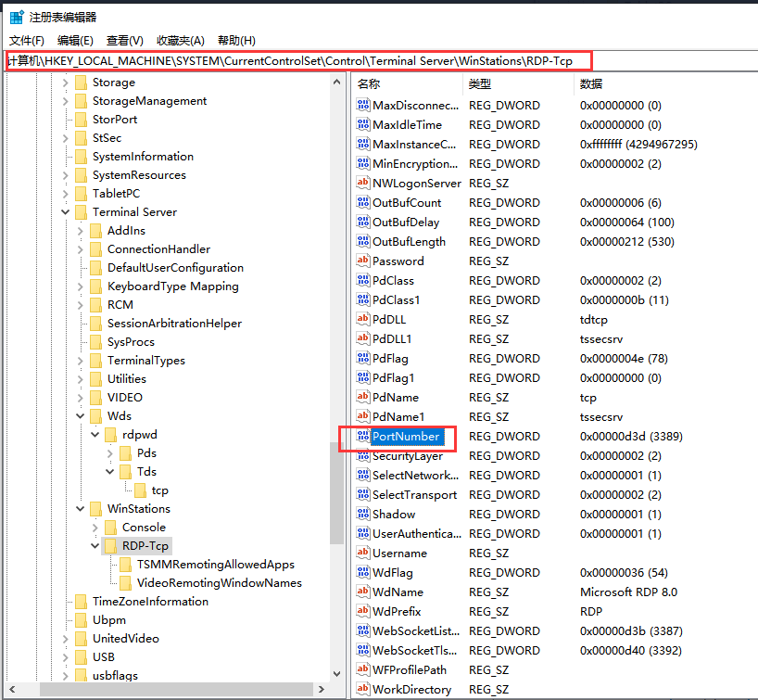This screenshot has width=758, height=700.
Task: Open the 查看(V) menu
Action: [x=125, y=41]
